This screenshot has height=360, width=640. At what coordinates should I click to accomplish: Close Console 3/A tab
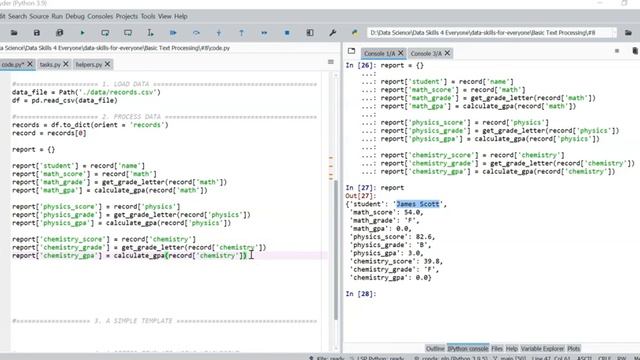[447, 53]
